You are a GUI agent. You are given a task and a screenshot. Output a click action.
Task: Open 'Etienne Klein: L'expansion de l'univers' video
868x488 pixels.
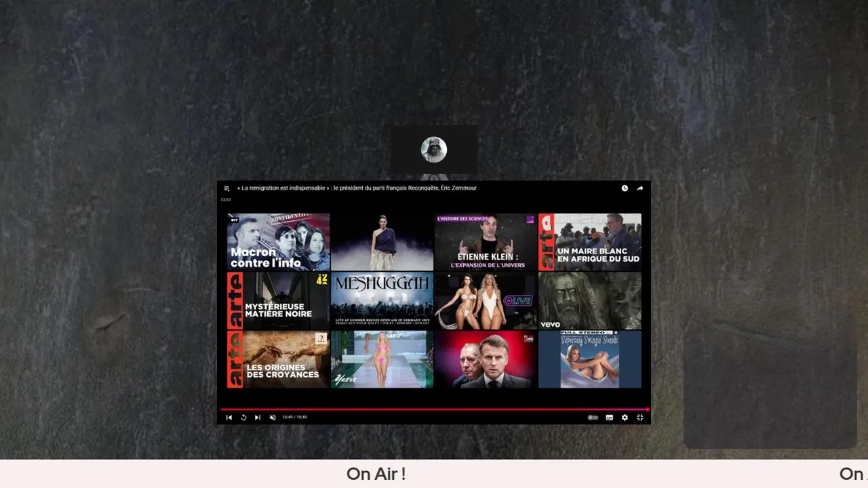[486, 242]
